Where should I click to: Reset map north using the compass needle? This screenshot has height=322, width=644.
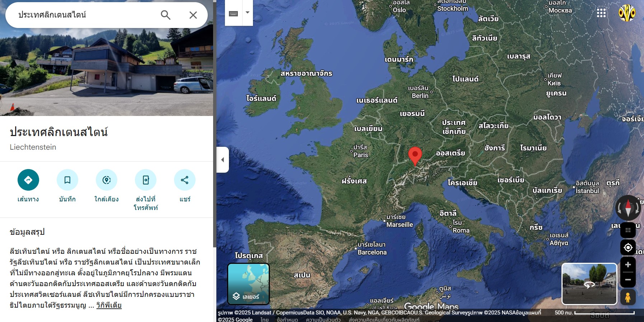click(628, 208)
